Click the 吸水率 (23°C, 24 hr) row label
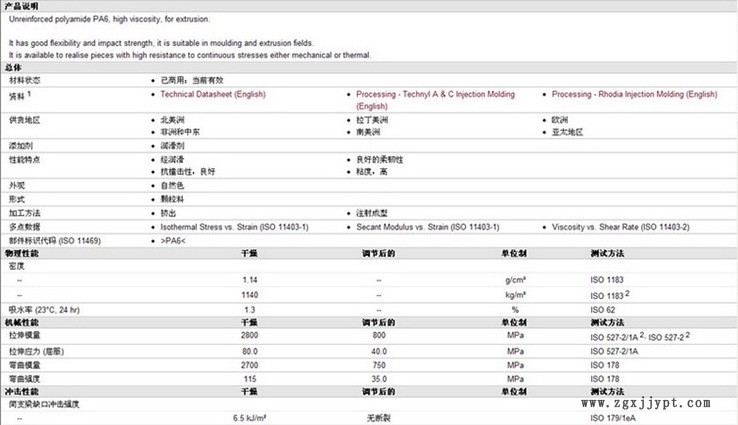The width and height of the screenshot is (738, 425). point(45,310)
